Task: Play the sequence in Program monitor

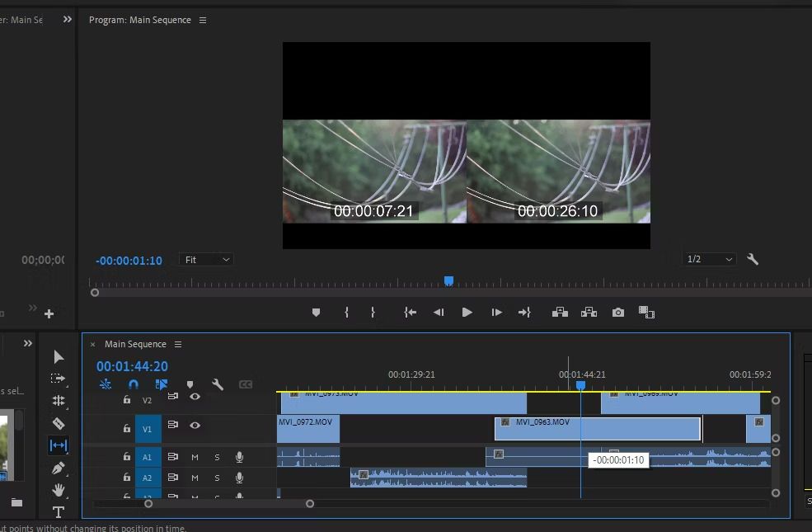Action: point(467,313)
